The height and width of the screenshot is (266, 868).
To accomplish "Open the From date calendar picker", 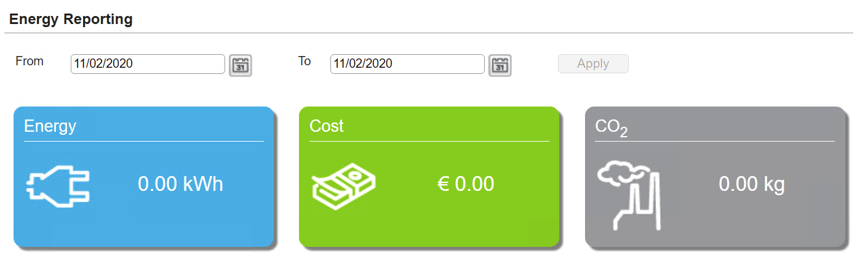I will click(241, 65).
